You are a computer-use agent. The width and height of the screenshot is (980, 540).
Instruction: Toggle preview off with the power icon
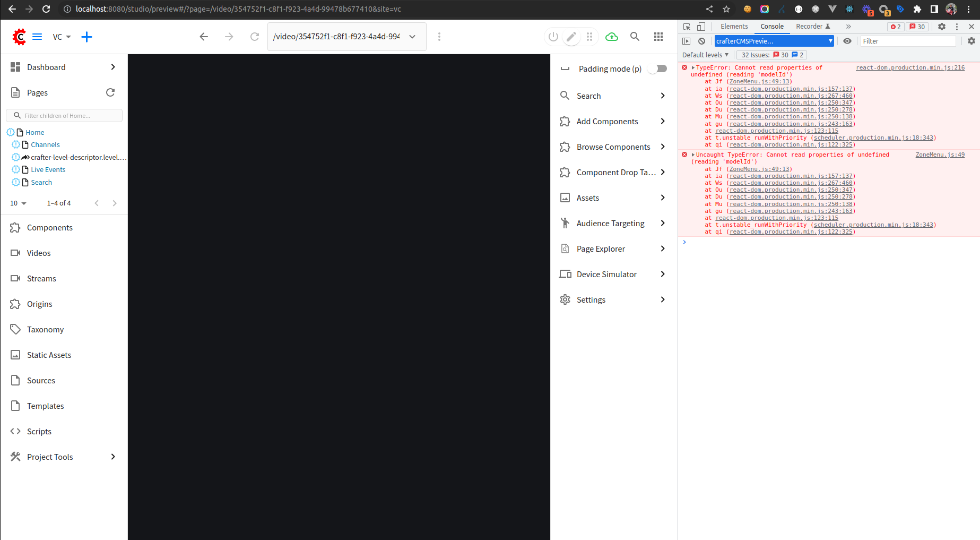[553, 37]
